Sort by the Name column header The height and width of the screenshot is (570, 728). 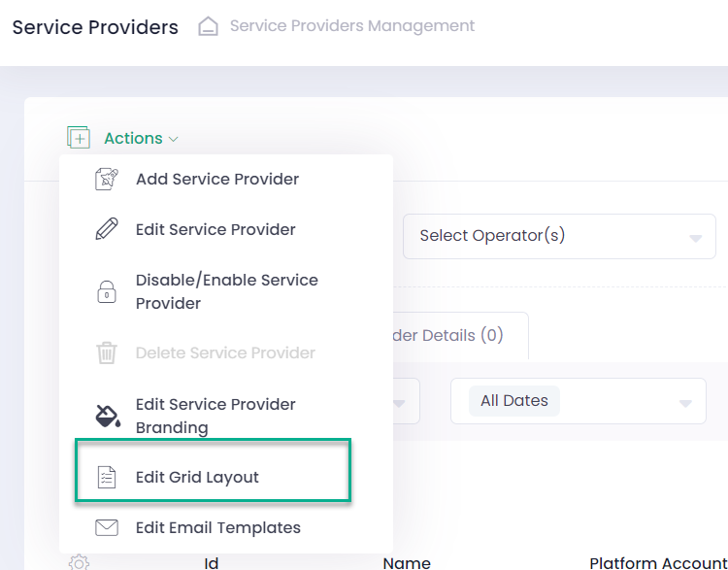pyautogui.click(x=407, y=562)
